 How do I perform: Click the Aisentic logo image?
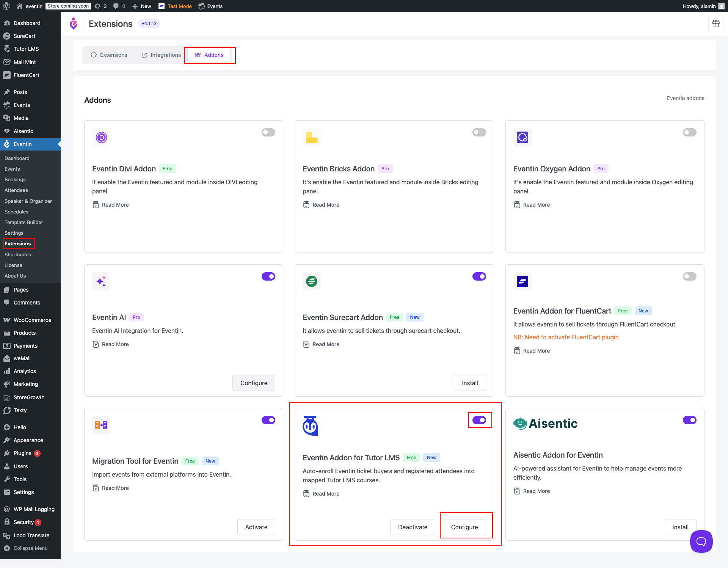click(545, 424)
